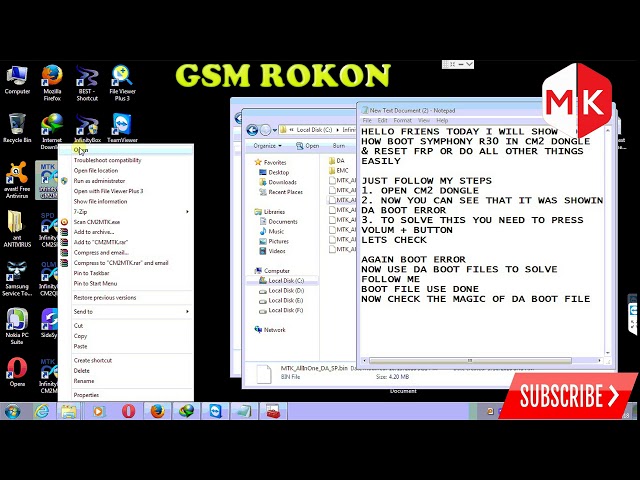
Task: Launch Mozilla Firefox from desktop
Action: click(52, 83)
